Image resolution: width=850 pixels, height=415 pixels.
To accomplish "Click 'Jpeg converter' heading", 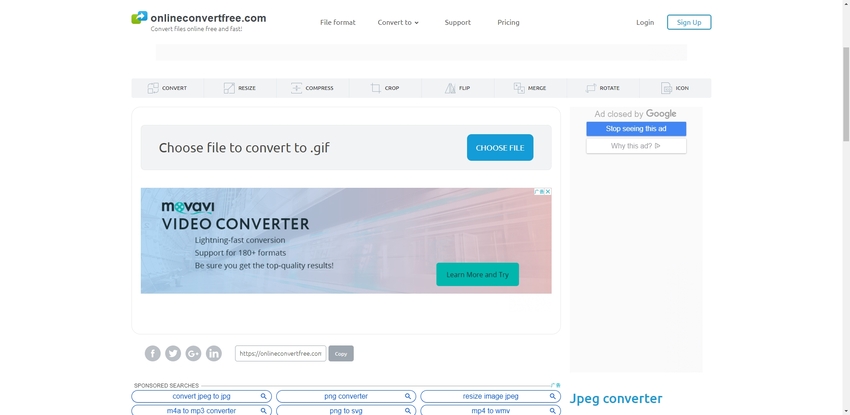I will click(616, 399).
